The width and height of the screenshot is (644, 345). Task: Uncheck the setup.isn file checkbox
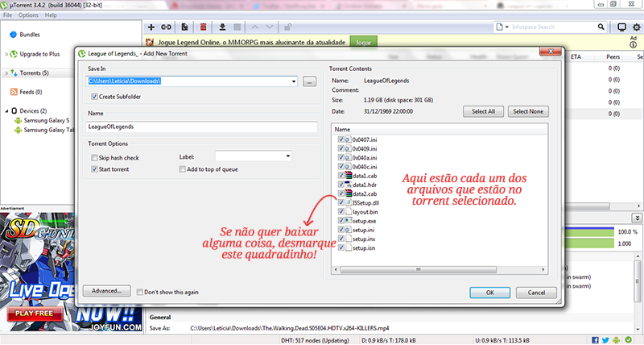point(341,248)
